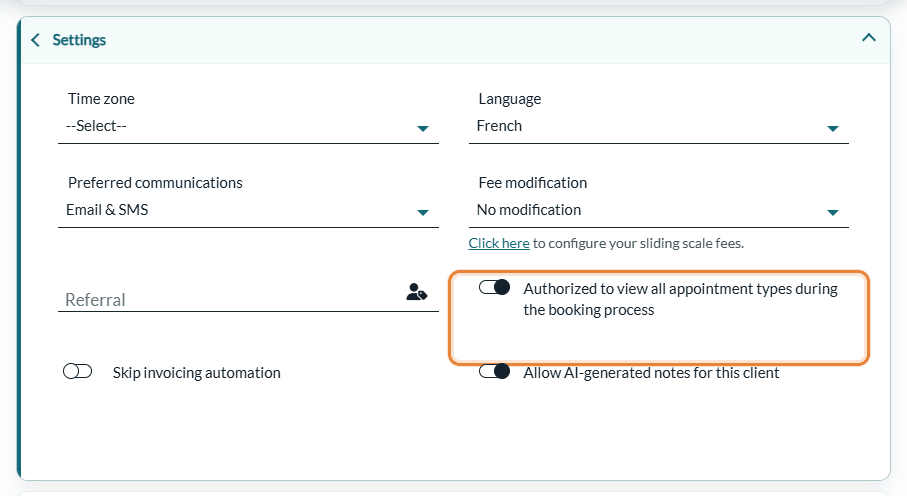Open the Preferred communications dropdown
Image resolution: width=907 pixels, height=496 pixels.
pyautogui.click(x=248, y=210)
